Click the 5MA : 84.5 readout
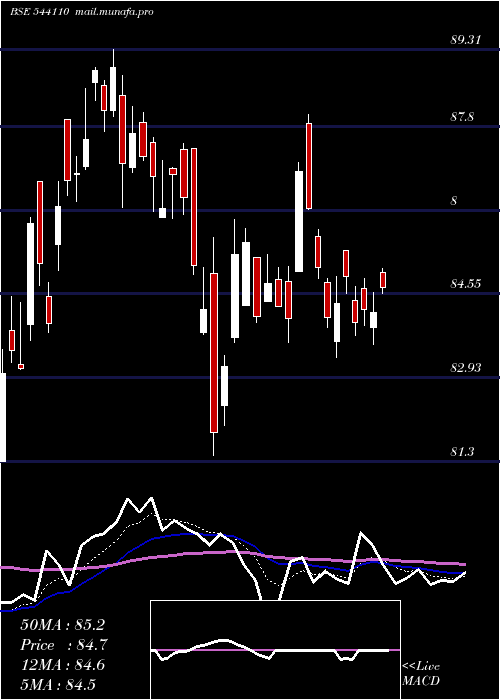The height and width of the screenshot is (700, 500). click(58, 684)
